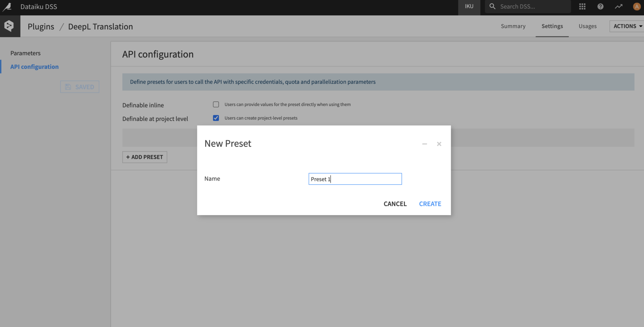Open the user profile avatar
644x327 pixels.
[x=636, y=7]
